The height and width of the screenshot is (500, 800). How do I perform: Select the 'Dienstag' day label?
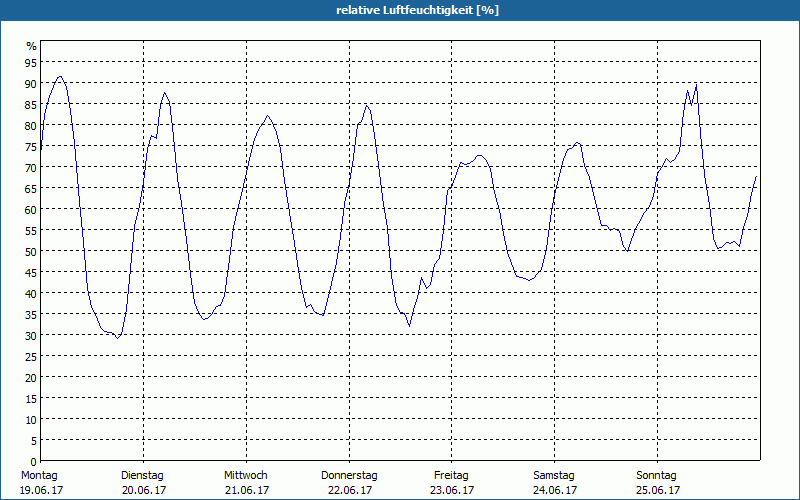[142, 475]
